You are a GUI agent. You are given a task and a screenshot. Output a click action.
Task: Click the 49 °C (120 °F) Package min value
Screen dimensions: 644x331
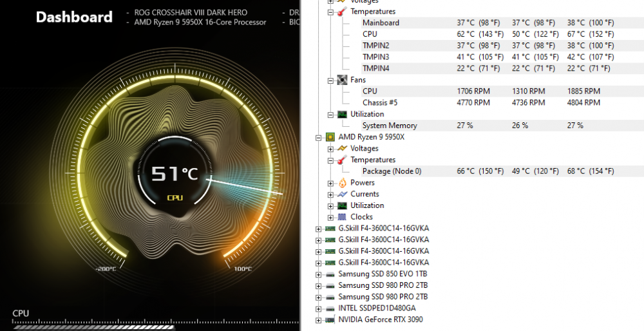(x=535, y=171)
